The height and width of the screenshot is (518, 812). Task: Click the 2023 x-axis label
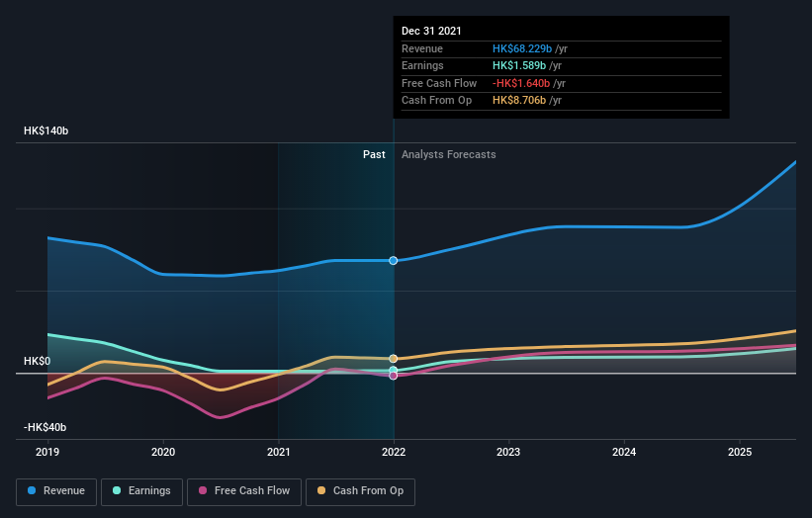[508, 452]
